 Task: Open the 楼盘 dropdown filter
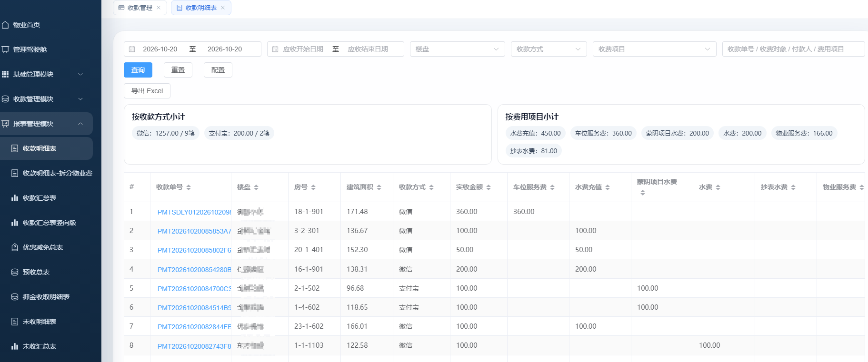[457, 49]
